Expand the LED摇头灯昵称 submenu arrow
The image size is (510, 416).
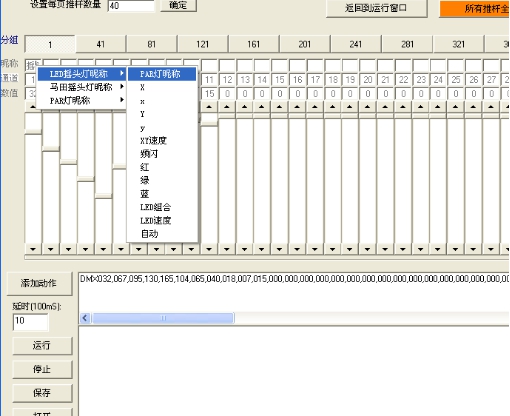tap(122, 73)
